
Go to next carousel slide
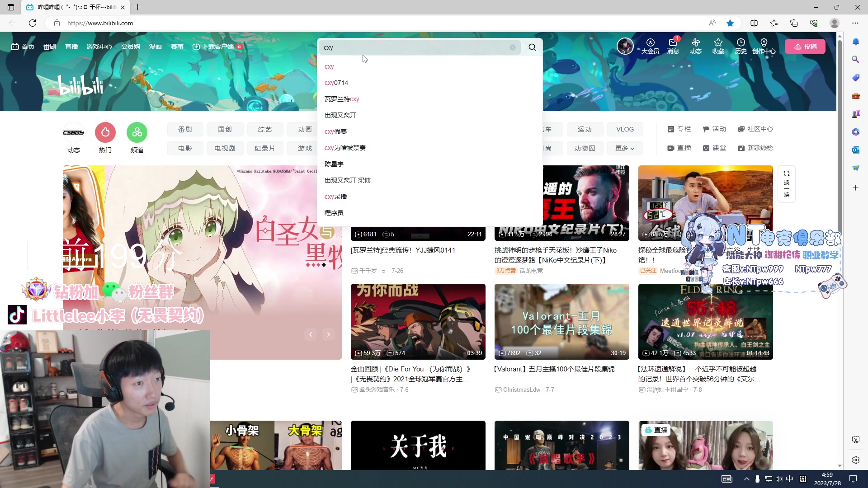(x=329, y=334)
